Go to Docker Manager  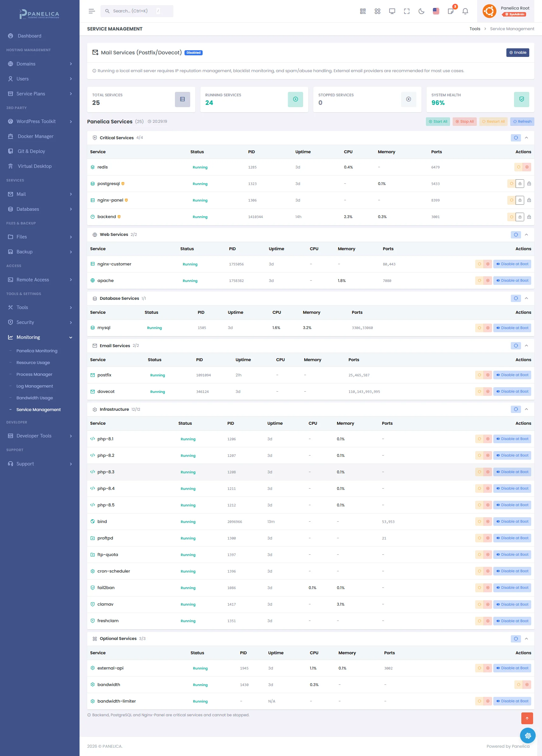[x=35, y=136]
